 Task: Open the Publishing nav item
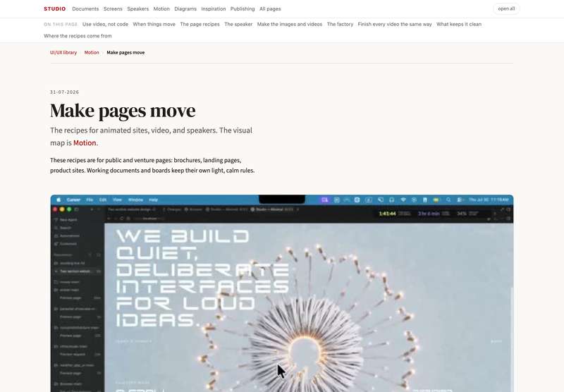tap(243, 8)
